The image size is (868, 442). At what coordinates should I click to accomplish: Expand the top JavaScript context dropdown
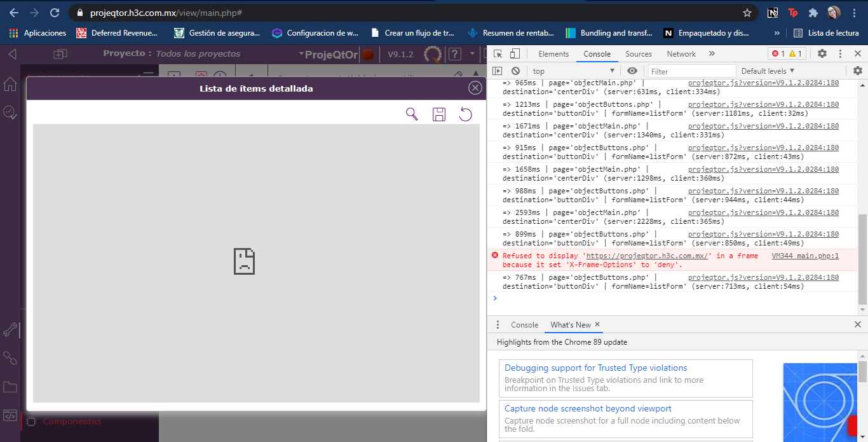574,71
